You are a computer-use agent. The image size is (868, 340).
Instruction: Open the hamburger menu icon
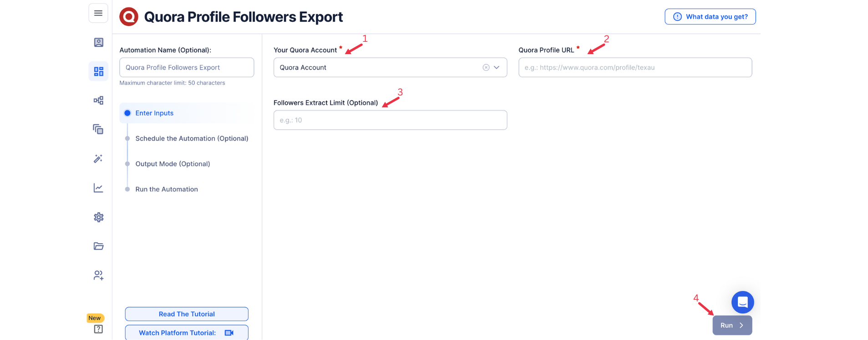click(x=98, y=13)
